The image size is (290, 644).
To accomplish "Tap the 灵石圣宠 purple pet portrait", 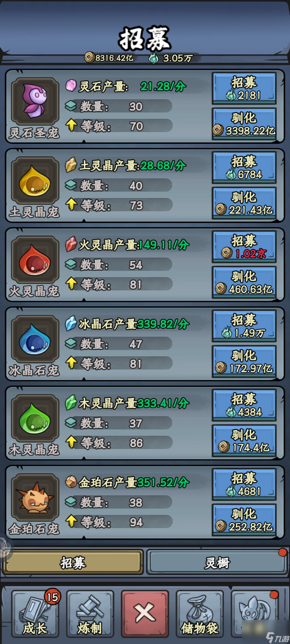I will (35, 101).
